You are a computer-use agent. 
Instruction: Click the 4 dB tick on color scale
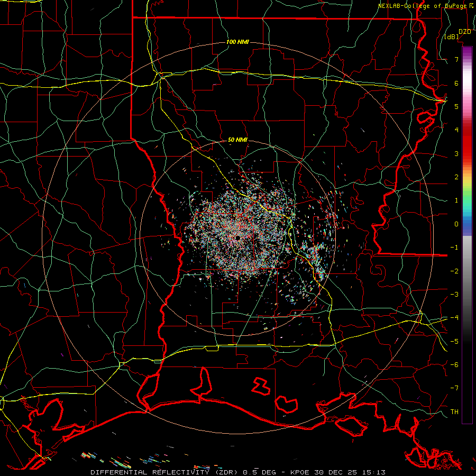(x=456, y=130)
